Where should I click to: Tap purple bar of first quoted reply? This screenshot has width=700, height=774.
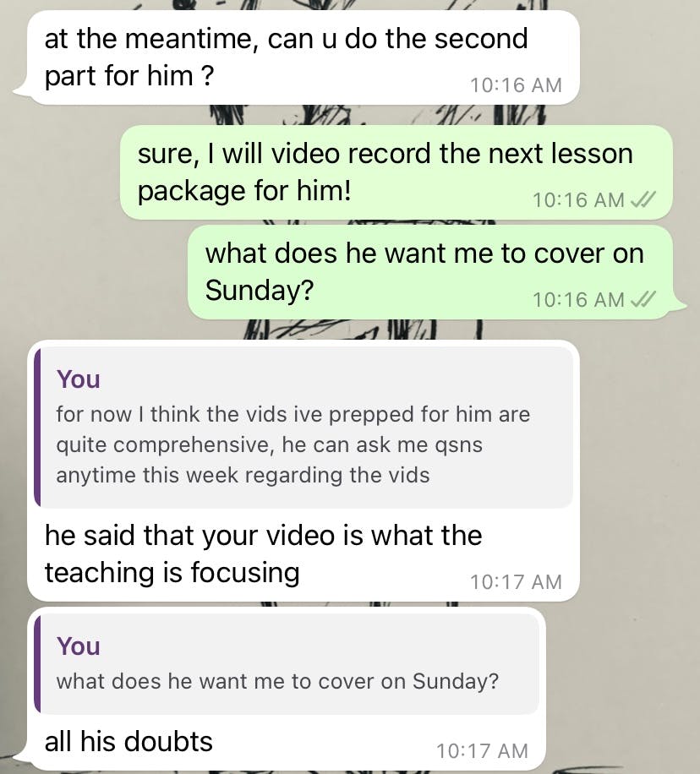tap(37, 427)
